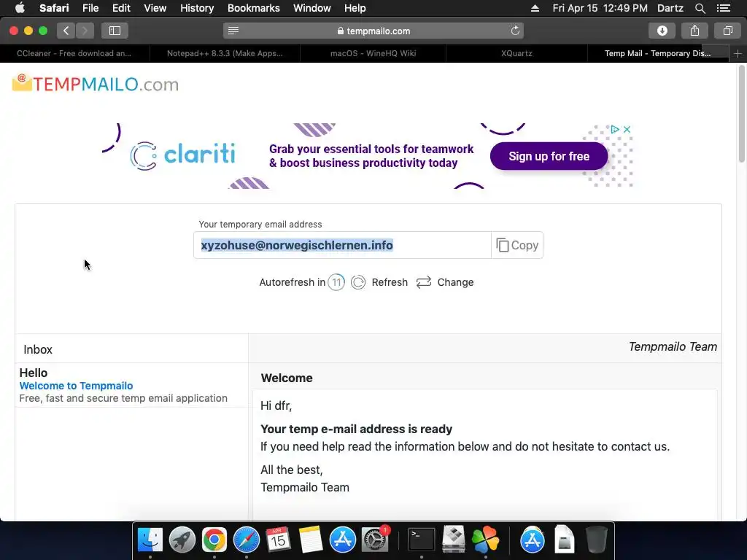Screen dimensions: 747x560
Task: Open Google Chrome from the Dock
Action: (x=214, y=540)
